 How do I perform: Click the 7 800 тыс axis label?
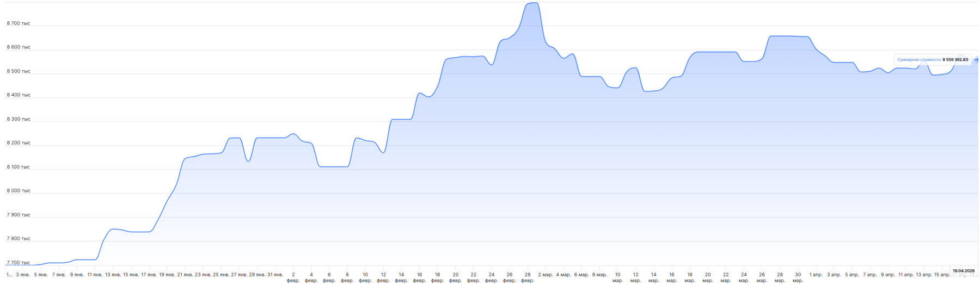[x=19, y=239]
